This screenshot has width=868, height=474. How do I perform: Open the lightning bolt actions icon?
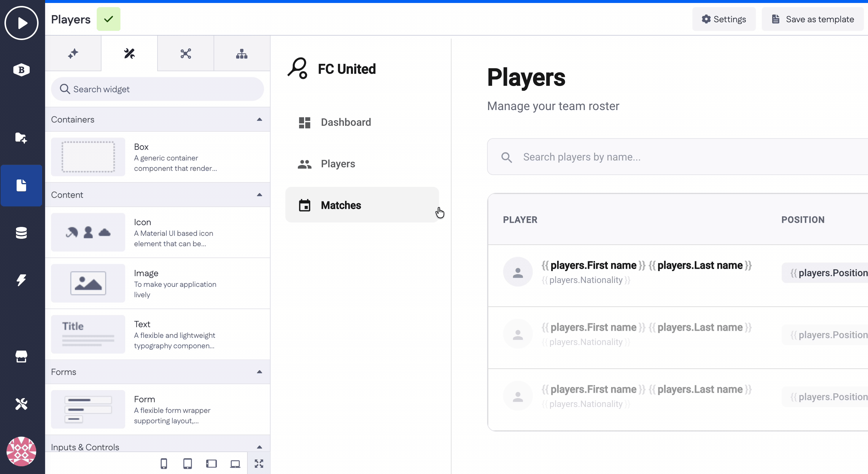point(21,280)
